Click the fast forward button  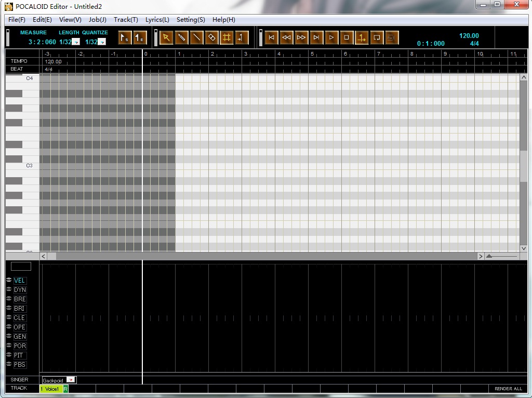point(301,37)
